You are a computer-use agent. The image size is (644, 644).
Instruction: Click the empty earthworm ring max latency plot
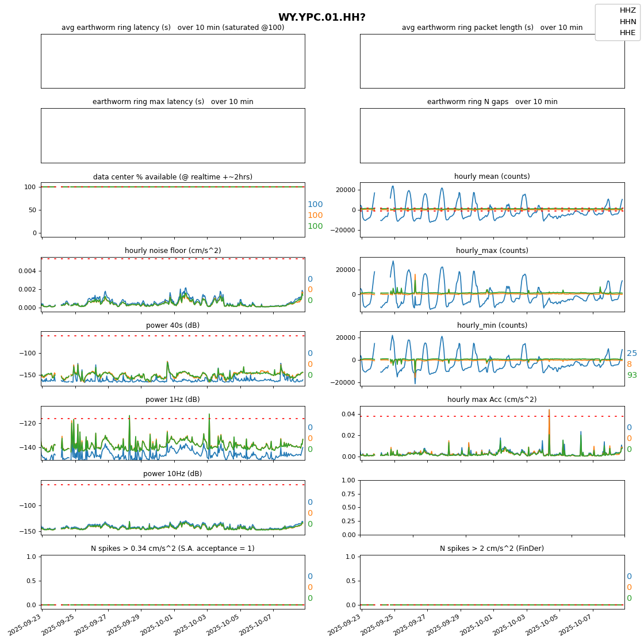click(x=172, y=136)
